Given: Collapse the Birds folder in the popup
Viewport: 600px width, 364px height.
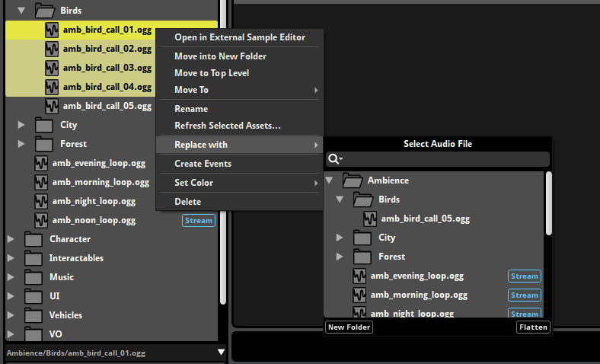Looking at the screenshot, I should pos(340,200).
